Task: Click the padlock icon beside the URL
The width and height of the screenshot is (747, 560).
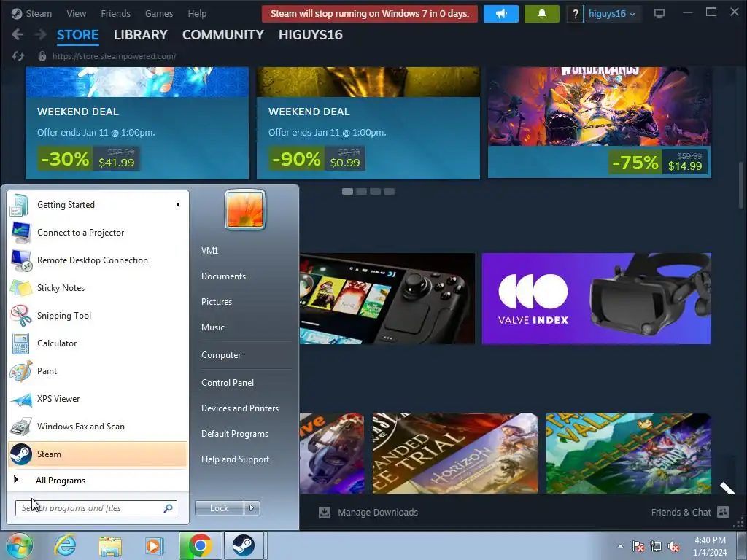Action: [42, 56]
